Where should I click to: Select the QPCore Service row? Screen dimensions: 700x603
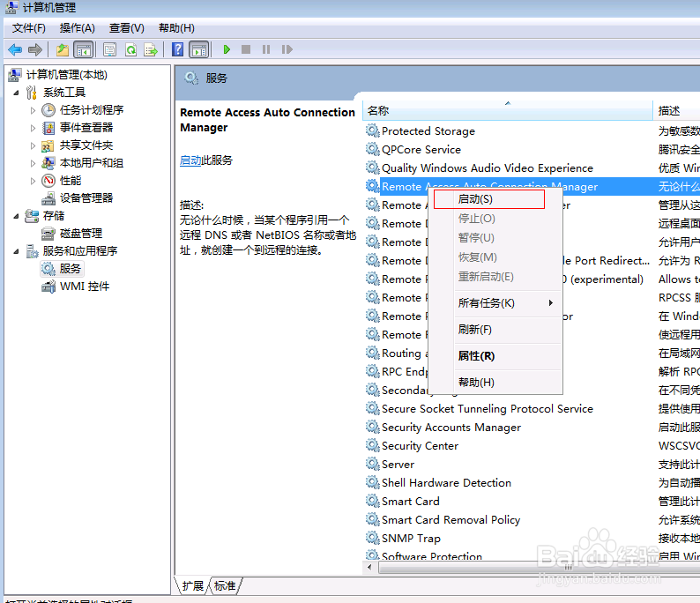pyautogui.click(x=421, y=150)
